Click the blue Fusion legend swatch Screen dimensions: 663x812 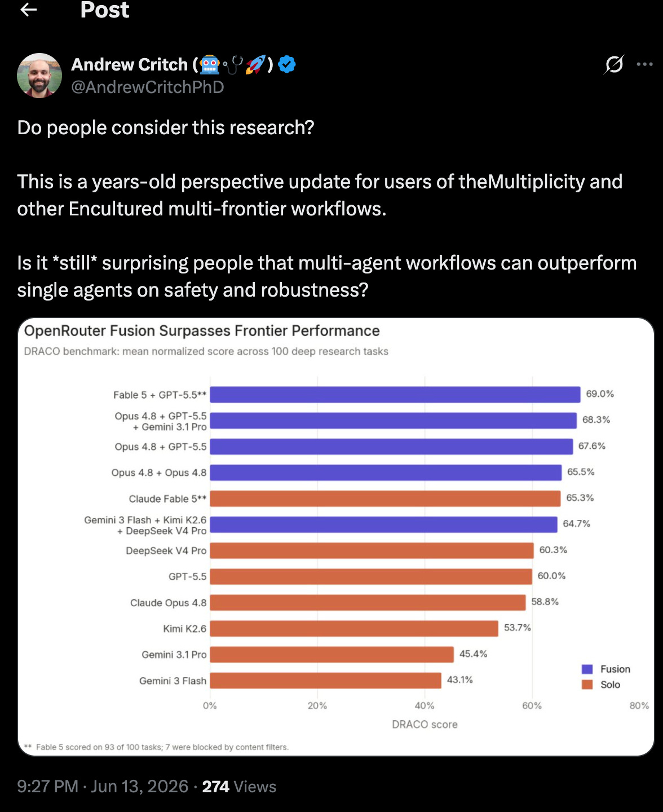coord(587,669)
